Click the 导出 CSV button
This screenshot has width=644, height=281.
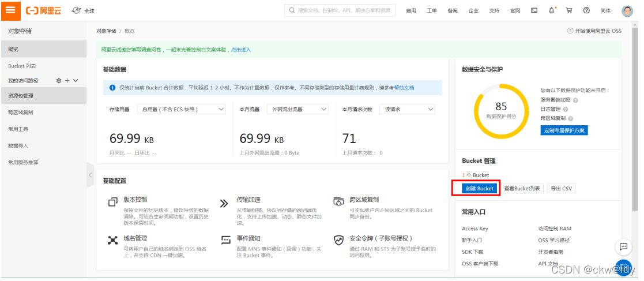tap(561, 188)
